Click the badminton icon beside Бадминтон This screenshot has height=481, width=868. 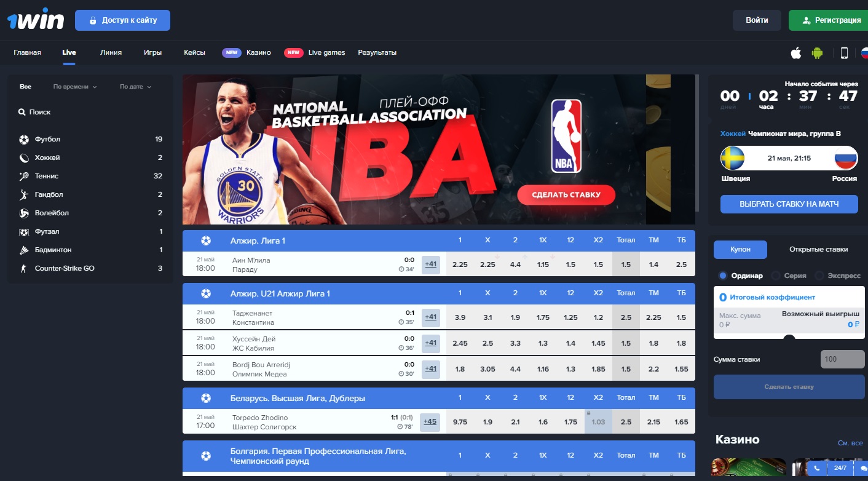[24, 250]
